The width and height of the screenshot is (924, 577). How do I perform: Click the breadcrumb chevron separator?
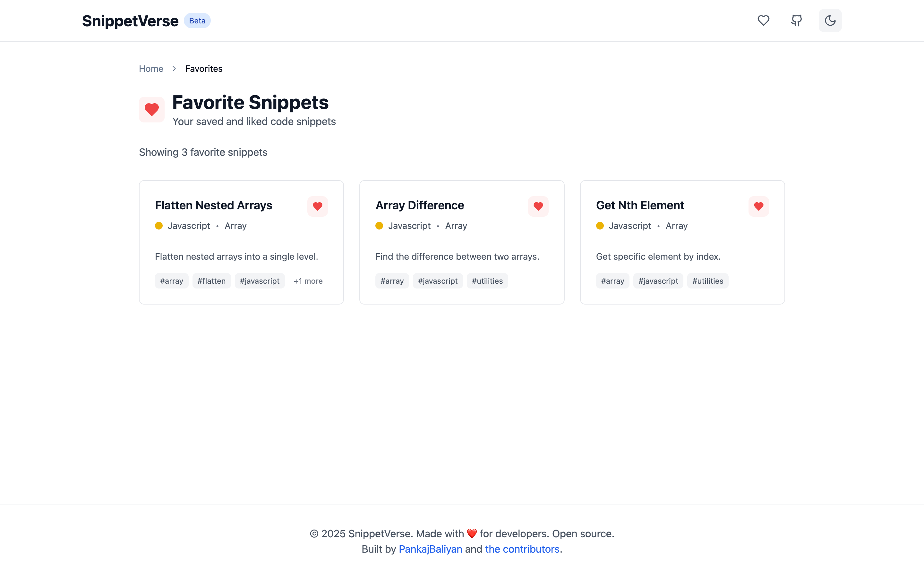(174, 69)
